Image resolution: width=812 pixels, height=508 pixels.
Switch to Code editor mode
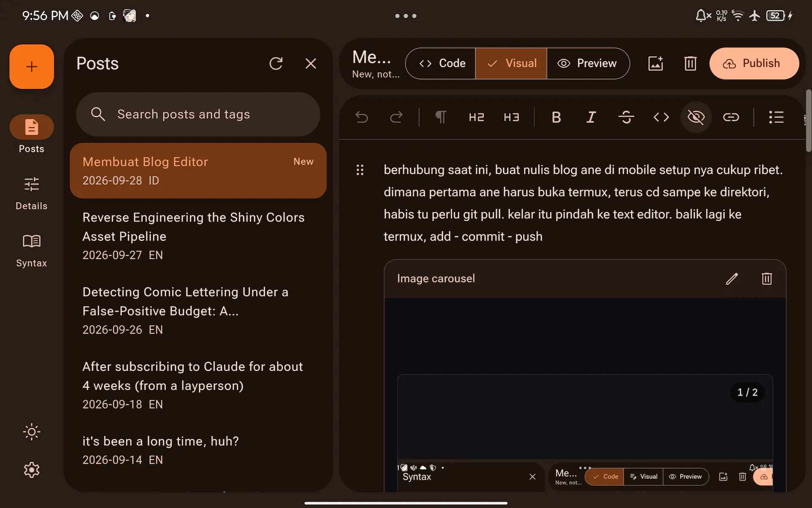tap(441, 63)
